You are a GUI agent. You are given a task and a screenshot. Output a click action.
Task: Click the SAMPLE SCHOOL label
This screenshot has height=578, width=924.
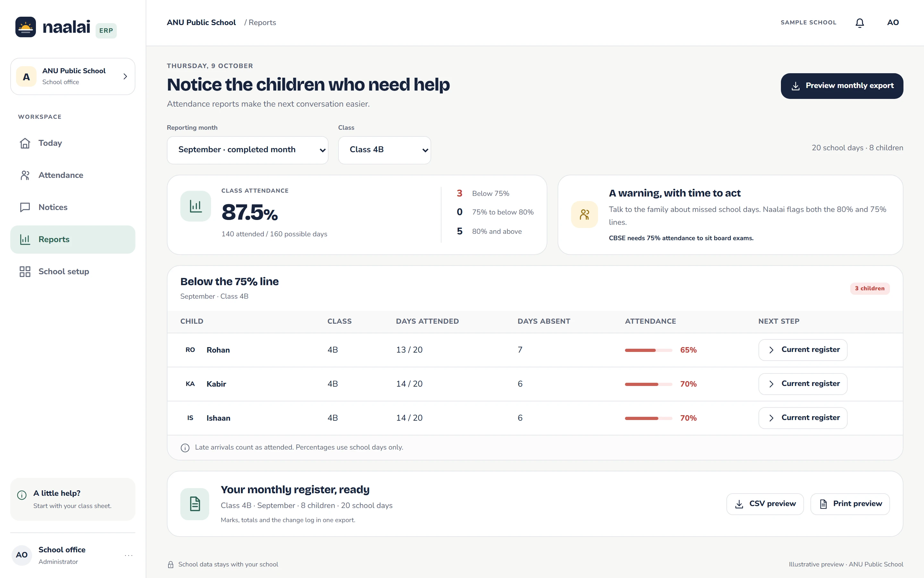[x=808, y=22]
